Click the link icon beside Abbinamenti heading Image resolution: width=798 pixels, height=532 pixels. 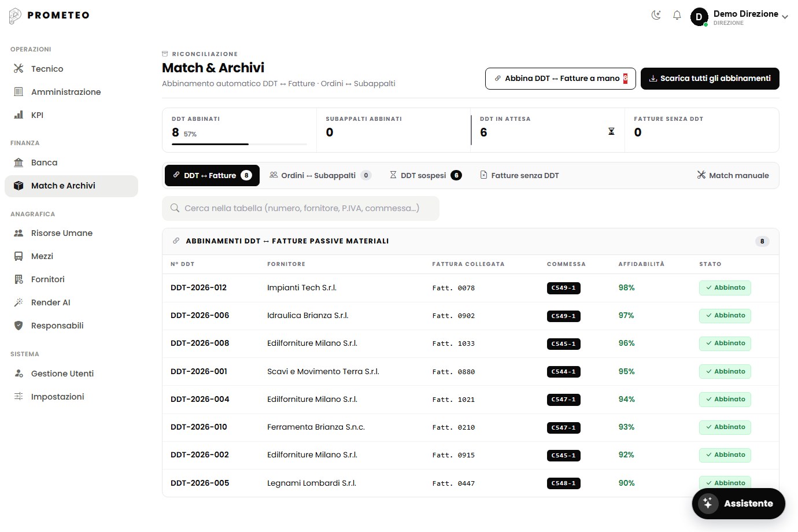(176, 241)
